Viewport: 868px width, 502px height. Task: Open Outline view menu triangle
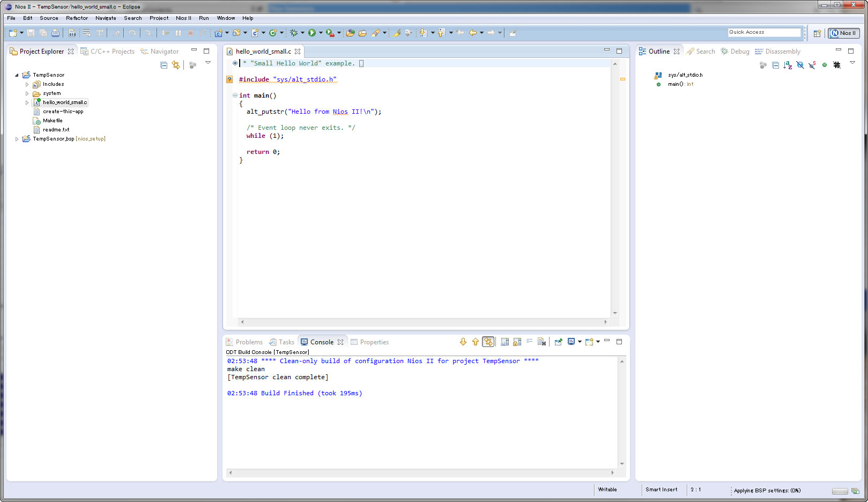(x=852, y=63)
